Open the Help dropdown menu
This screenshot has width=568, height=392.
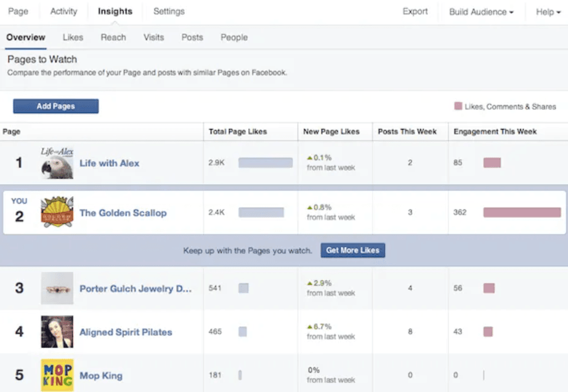546,11
